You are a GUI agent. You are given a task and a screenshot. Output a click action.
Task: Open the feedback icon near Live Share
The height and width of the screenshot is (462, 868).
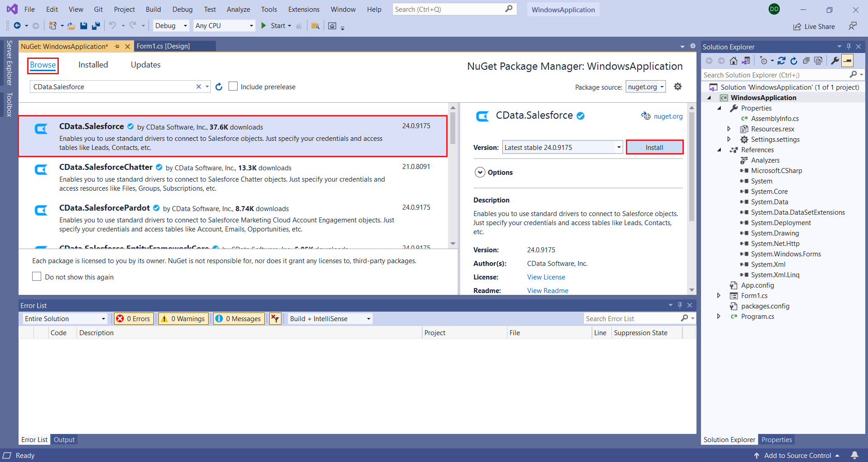(x=853, y=26)
